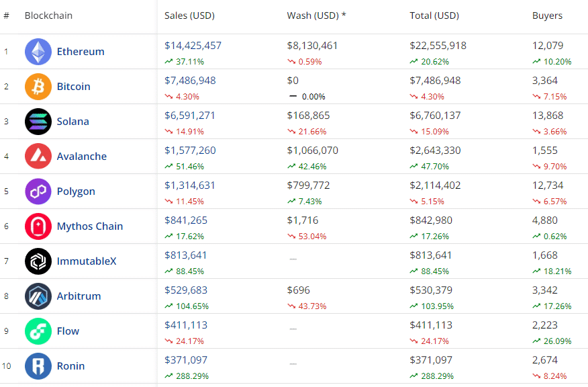588x387 pixels.
Task: Open the Ronin blockchain link
Action: pos(70,365)
